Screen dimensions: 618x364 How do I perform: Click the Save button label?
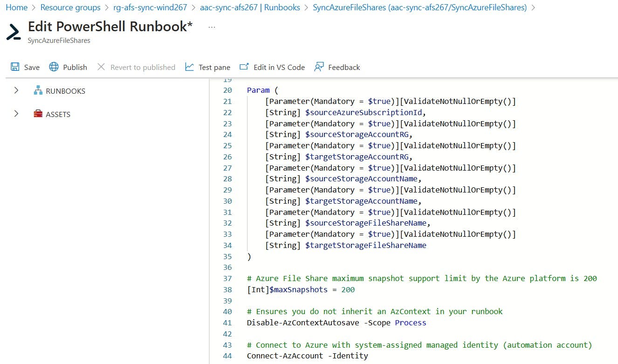[x=32, y=67]
